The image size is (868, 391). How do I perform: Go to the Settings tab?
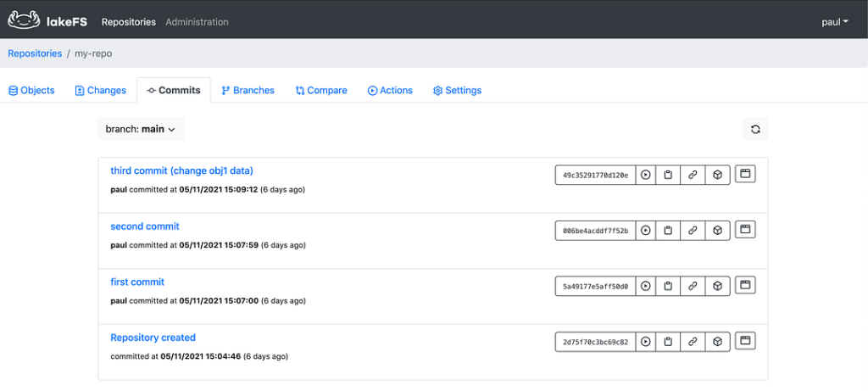click(x=457, y=90)
